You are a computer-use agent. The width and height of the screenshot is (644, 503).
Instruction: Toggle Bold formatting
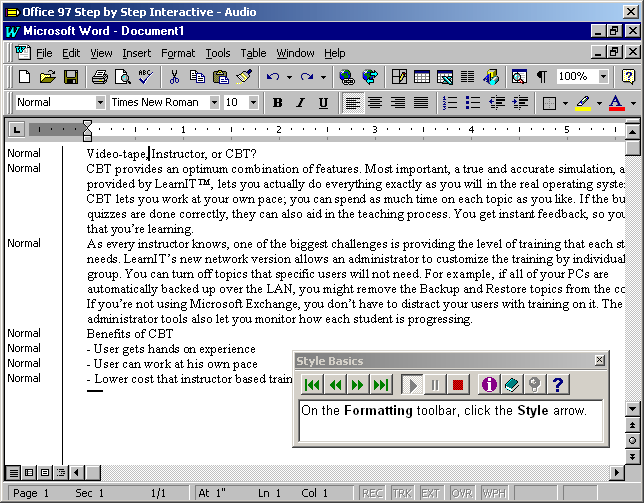[278, 102]
